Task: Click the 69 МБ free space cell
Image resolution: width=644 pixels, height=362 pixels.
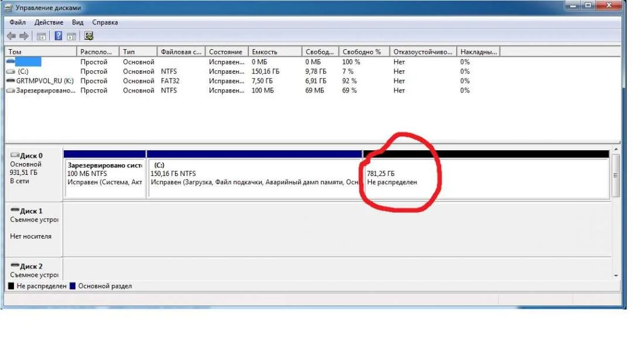Action: pos(314,90)
